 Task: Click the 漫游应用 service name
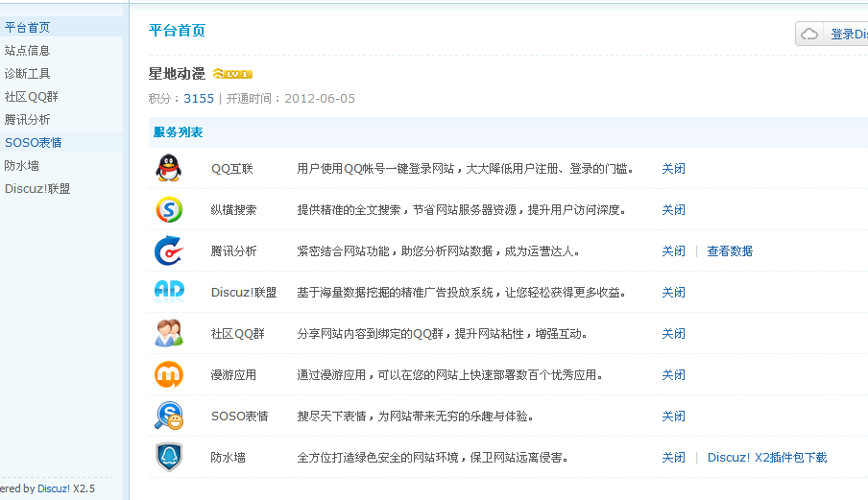tap(233, 375)
